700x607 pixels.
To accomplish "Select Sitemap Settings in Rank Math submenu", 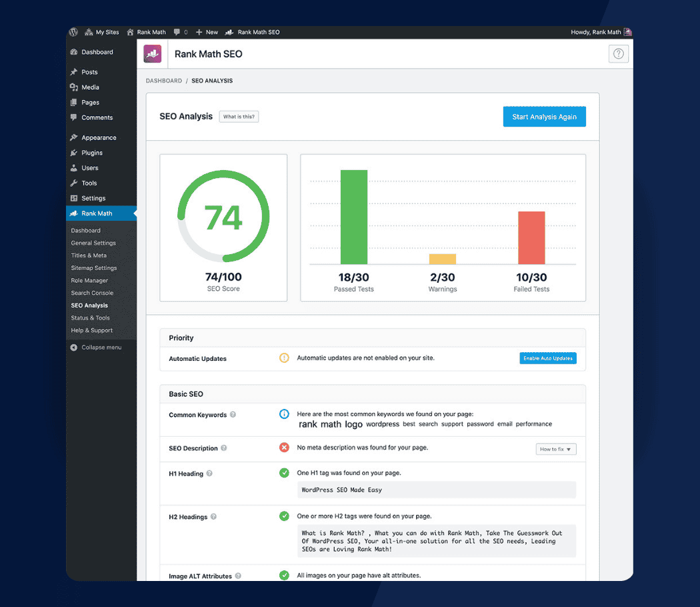I will coord(94,268).
